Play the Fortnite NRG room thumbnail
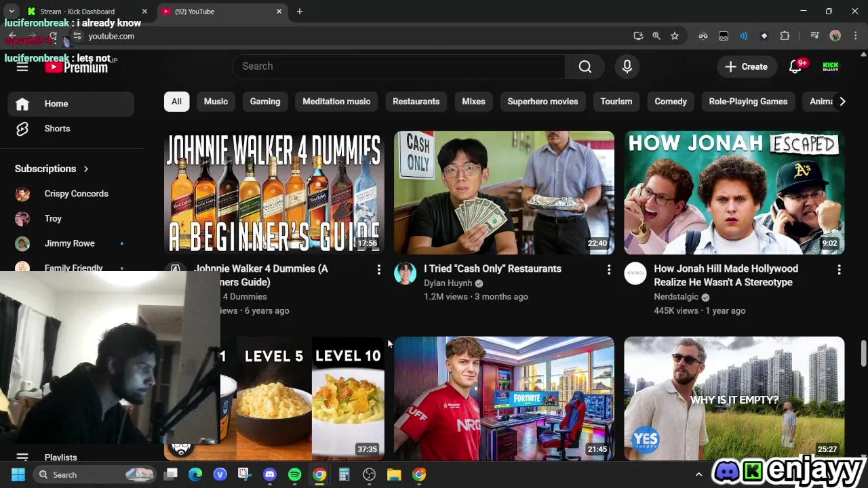Screen dimensions: 868x488 504,399
